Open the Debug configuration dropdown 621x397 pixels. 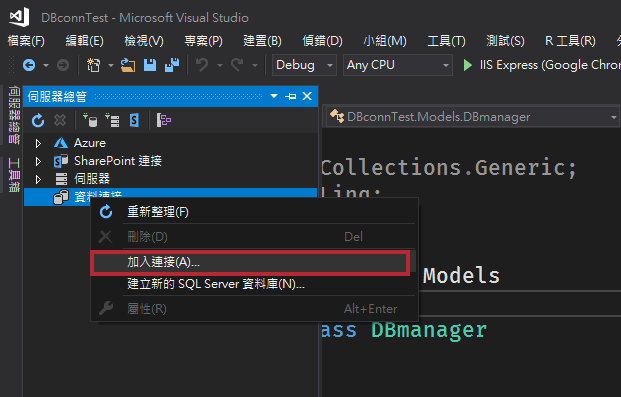tap(304, 65)
